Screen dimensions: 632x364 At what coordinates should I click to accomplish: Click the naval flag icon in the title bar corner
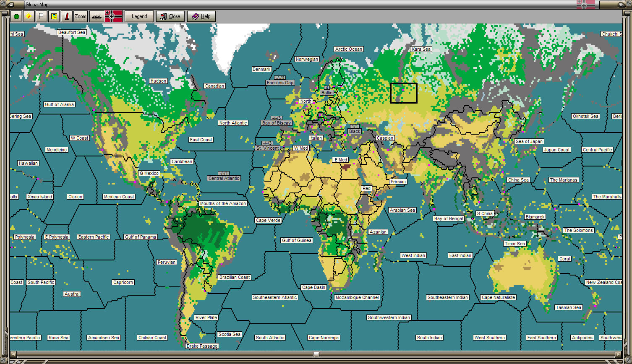pos(584,5)
